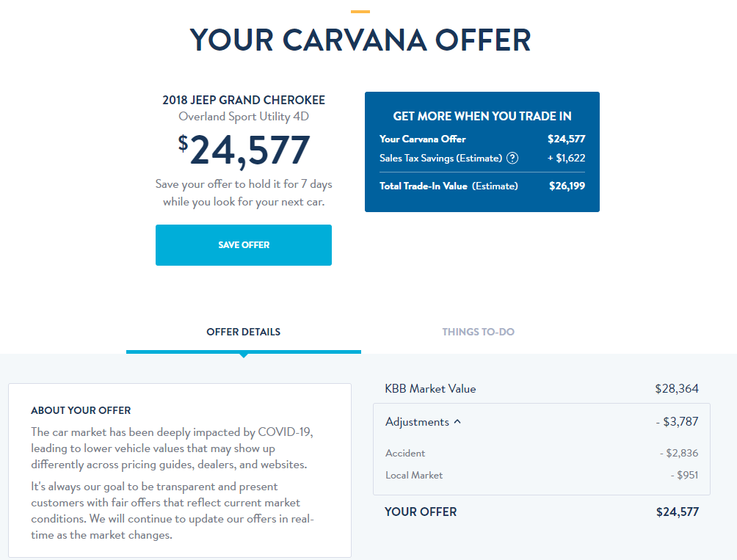Click the Local Market adjustment row
This screenshot has height=560, width=737.
tap(542, 475)
